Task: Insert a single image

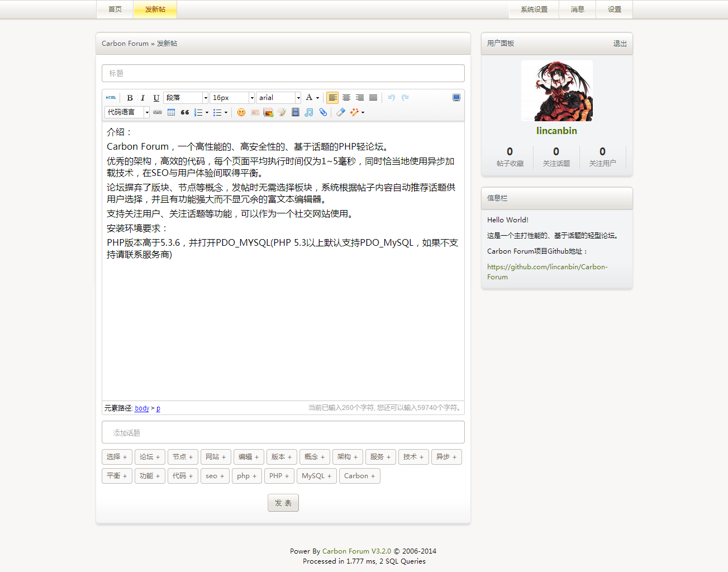Action: point(255,112)
